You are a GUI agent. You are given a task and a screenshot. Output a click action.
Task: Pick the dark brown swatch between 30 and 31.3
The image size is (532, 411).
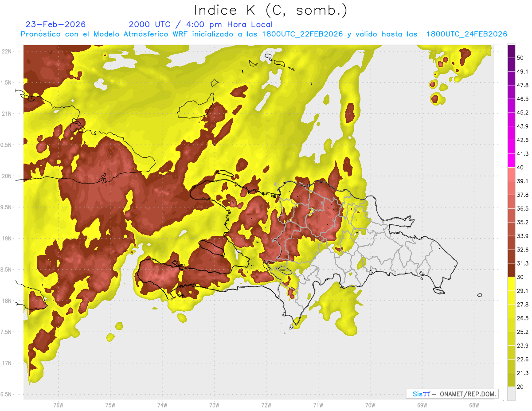click(x=511, y=270)
